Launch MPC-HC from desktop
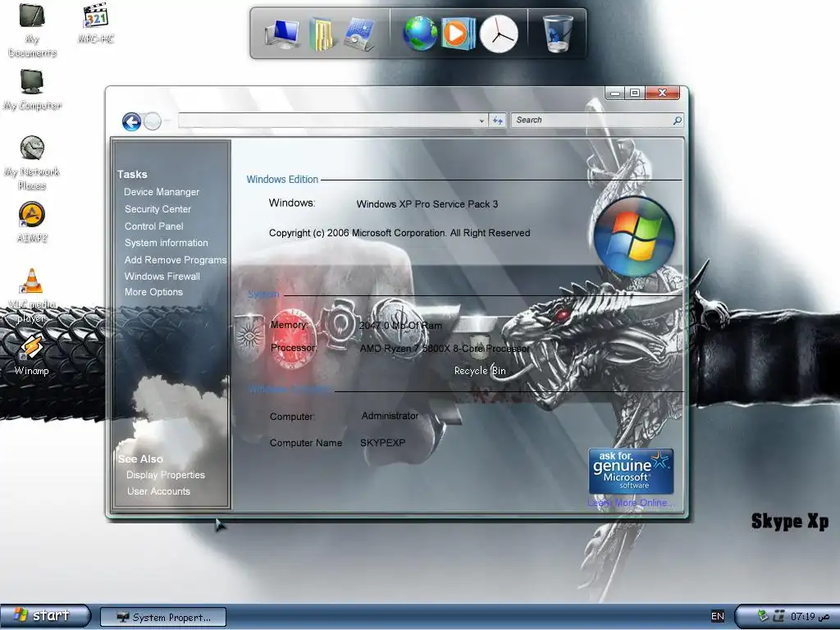Viewport: 840px width, 630px height. [x=96, y=24]
